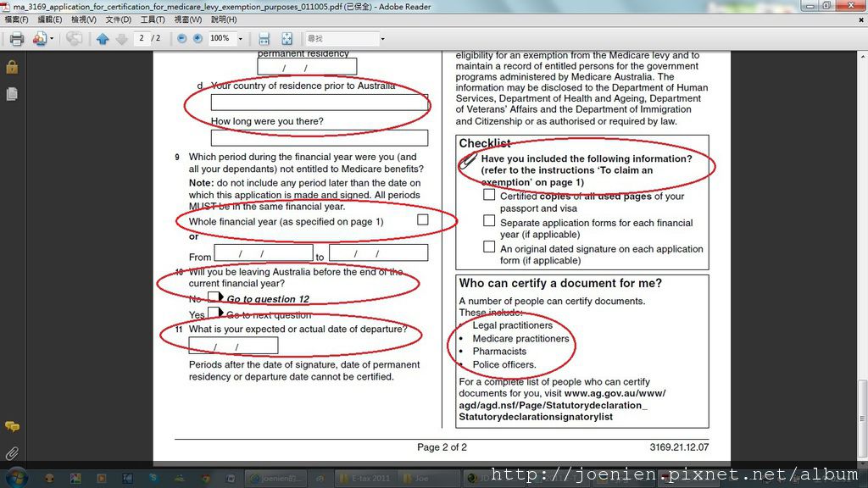Go to previous page with up arrow
Screen dimensions: 868x488
(103, 39)
